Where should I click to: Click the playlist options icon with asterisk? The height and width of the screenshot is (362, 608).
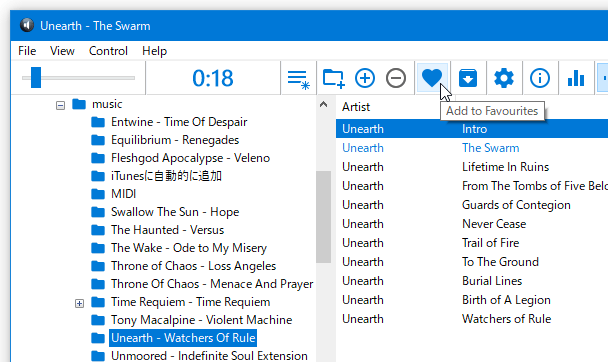point(298,79)
